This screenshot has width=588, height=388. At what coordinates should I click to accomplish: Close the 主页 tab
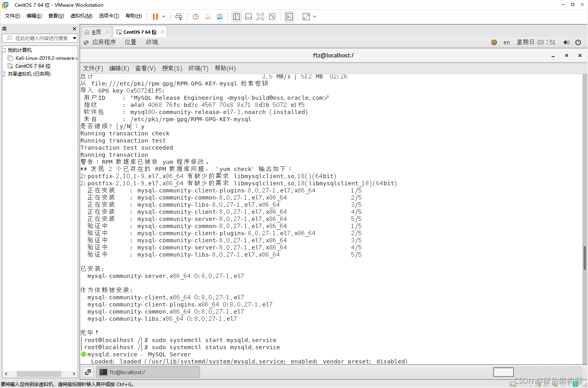click(107, 32)
